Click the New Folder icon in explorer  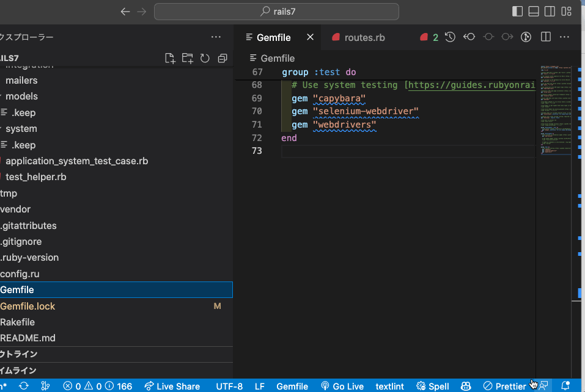click(x=187, y=58)
